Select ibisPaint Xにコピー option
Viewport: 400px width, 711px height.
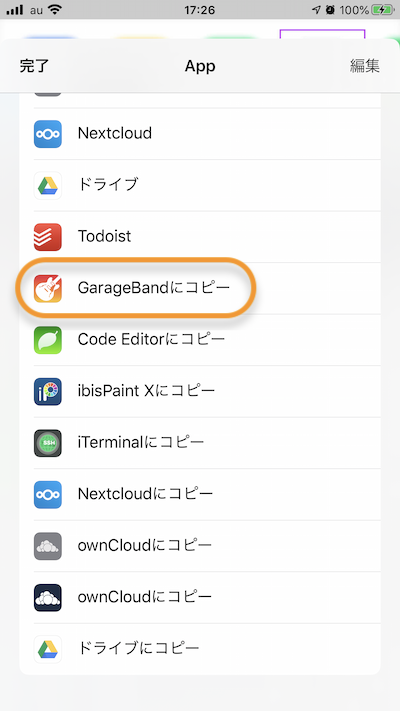tap(200, 391)
